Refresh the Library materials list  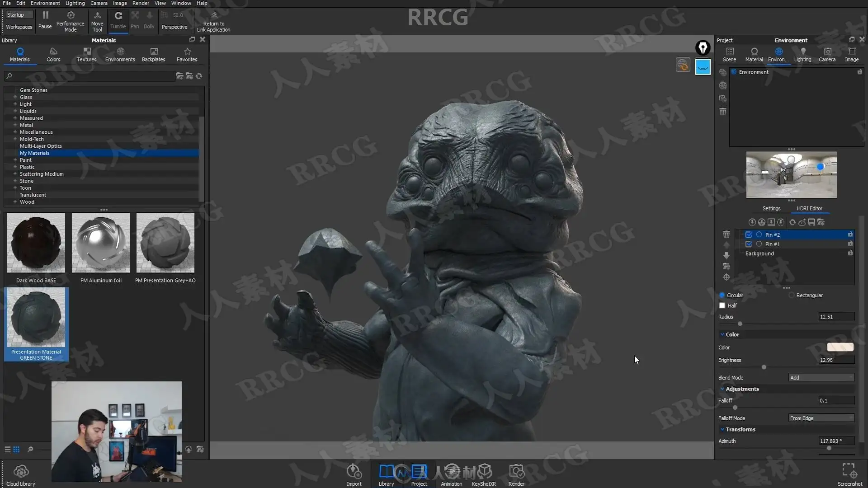199,76
